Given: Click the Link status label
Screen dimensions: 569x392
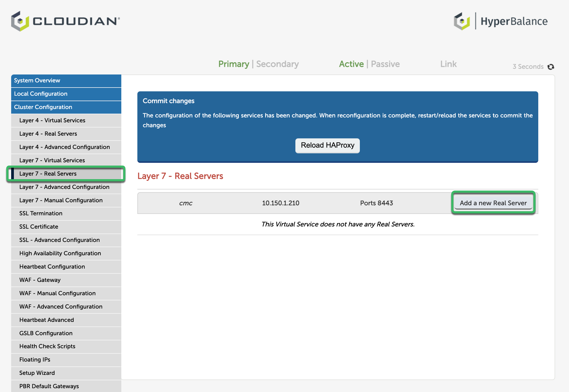Looking at the screenshot, I should tap(448, 64).
